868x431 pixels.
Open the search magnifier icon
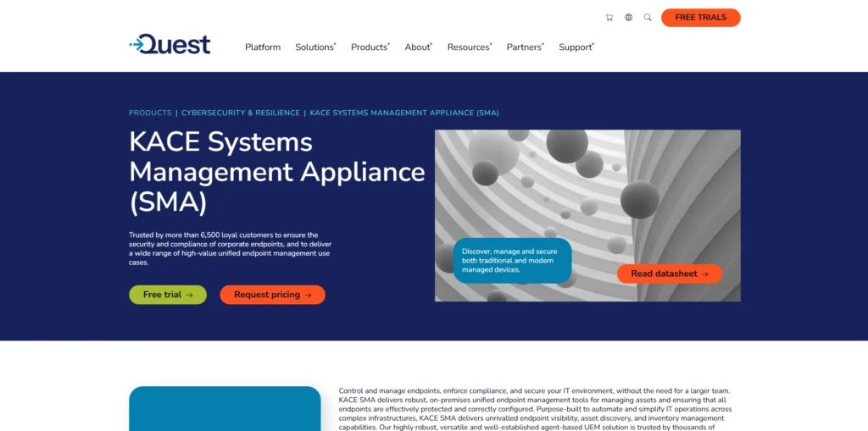point(648,17)
